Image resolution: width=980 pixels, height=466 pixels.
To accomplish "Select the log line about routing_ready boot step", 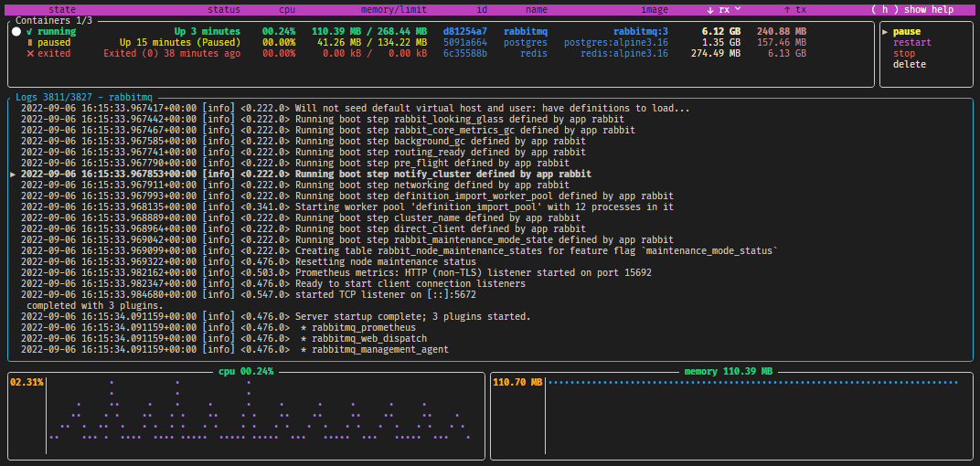I will (x=304, y=152).
